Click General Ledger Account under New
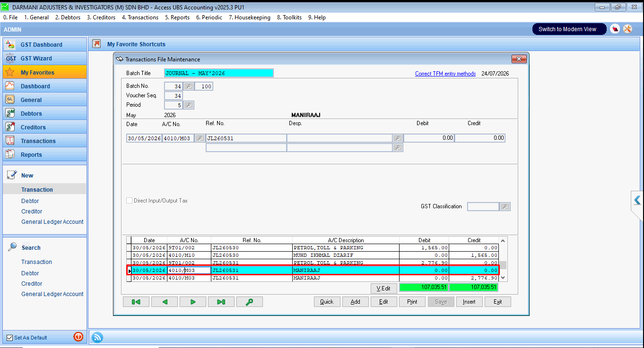The image size is (644, 348). (x=52, y=222)
